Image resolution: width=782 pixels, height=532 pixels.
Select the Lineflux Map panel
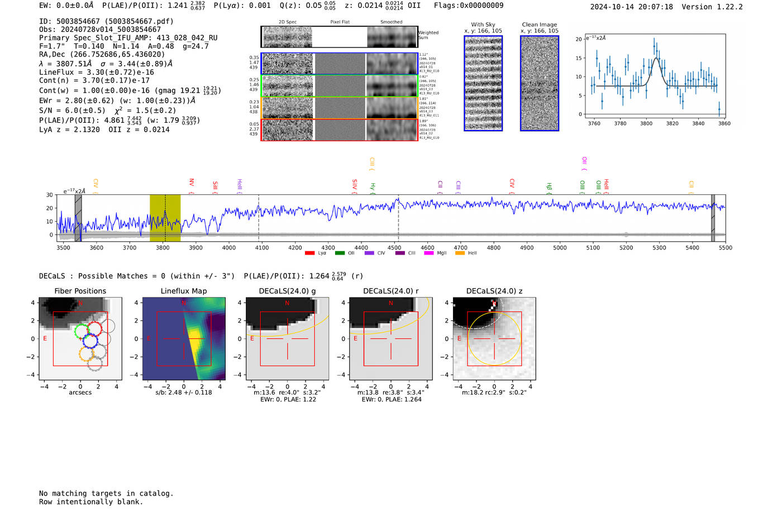184,338
